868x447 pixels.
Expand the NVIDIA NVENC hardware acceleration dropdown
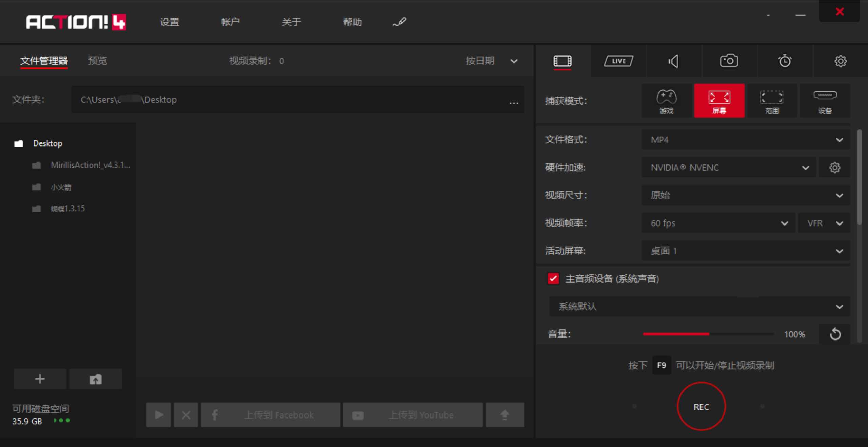[729, 168]
